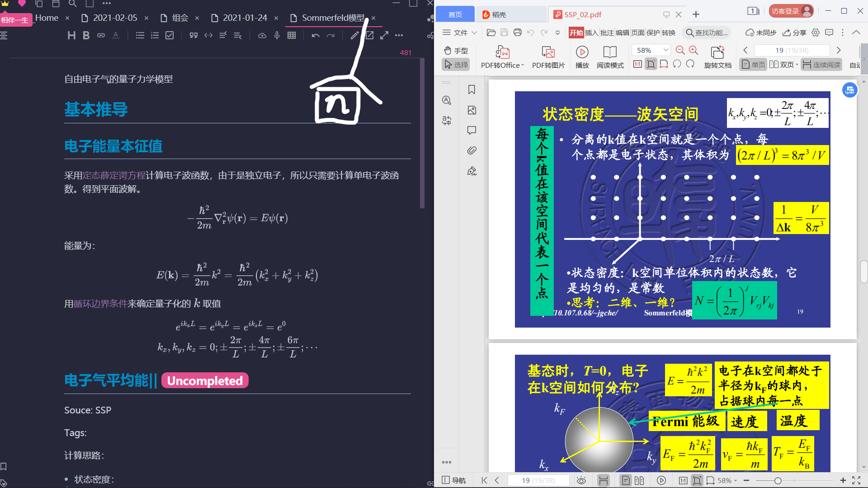Open the 58% zoom level dropdown
868x488 pixels.
(x=665, y=50)
